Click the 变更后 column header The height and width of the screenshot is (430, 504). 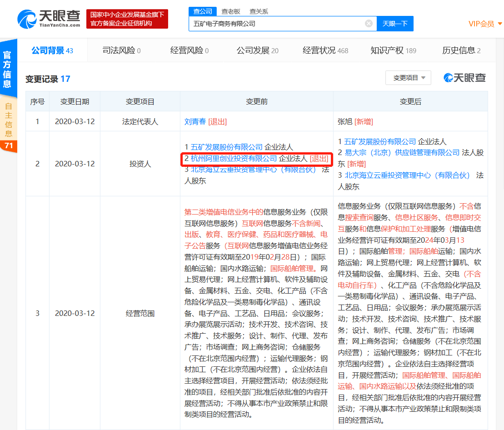coord(410,101)
